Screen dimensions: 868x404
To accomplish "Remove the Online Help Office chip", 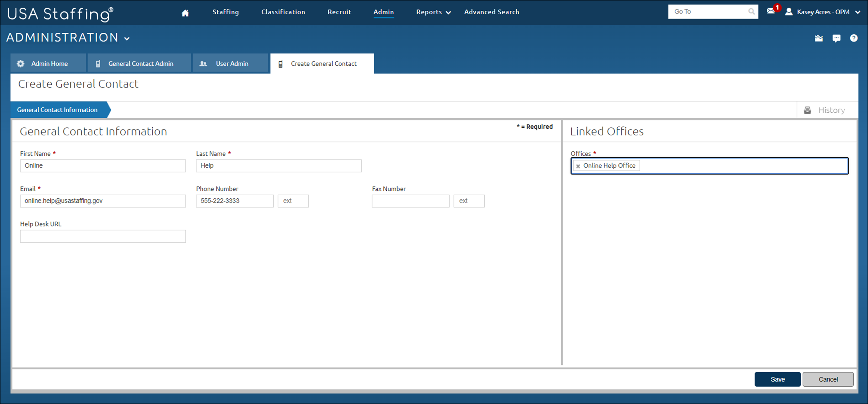I will [x=578, y=166].
